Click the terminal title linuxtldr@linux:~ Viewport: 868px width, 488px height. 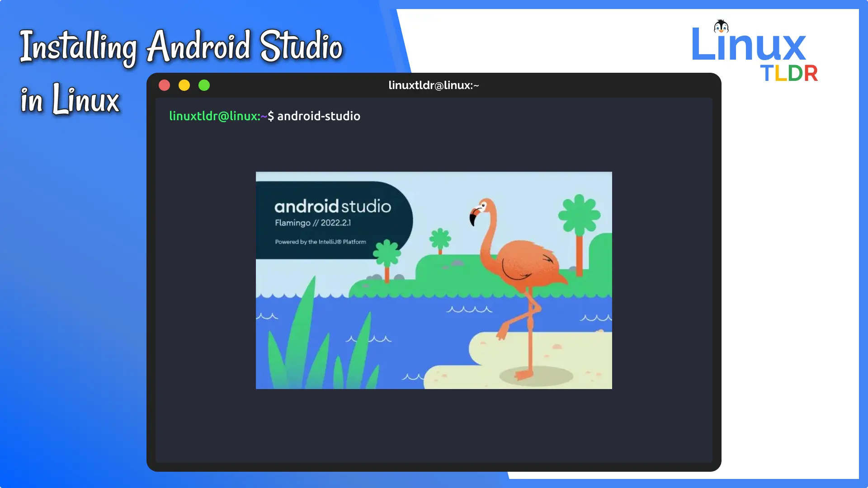coord(433,85)
